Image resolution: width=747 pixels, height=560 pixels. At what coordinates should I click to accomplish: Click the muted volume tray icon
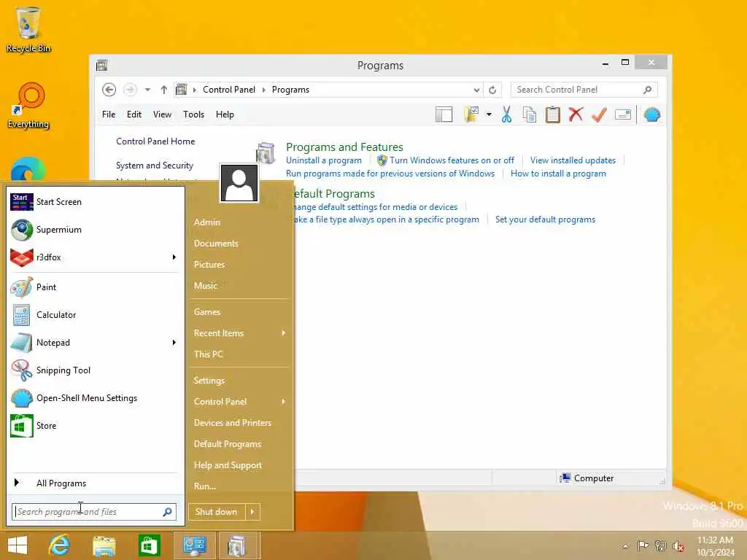click(x=678, y=545)
